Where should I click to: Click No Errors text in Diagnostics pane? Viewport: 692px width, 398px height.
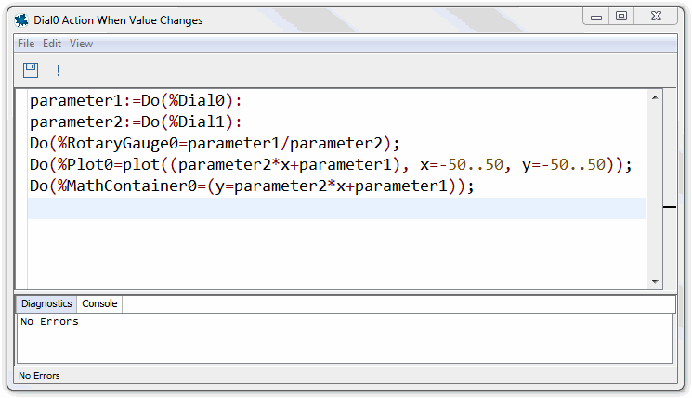point(49,322)
